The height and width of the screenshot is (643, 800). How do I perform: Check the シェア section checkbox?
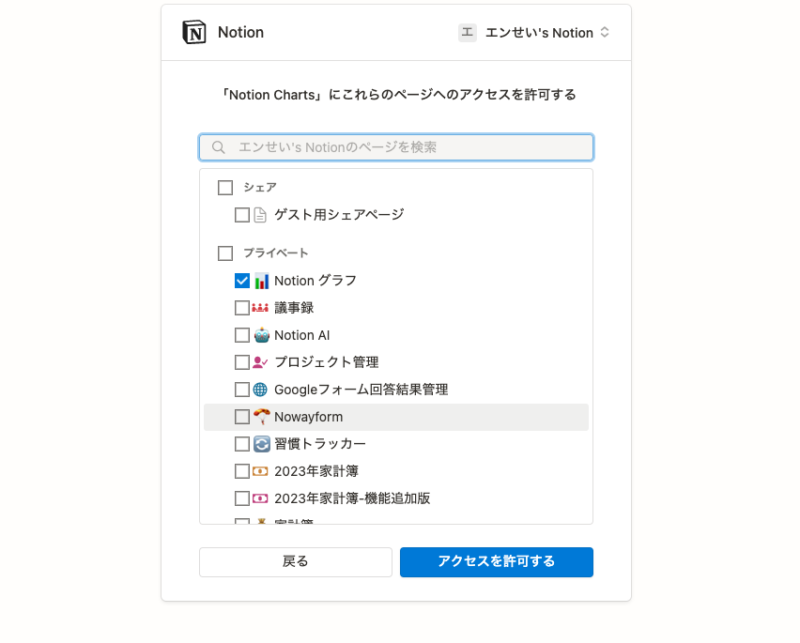(x=225, y=188)
